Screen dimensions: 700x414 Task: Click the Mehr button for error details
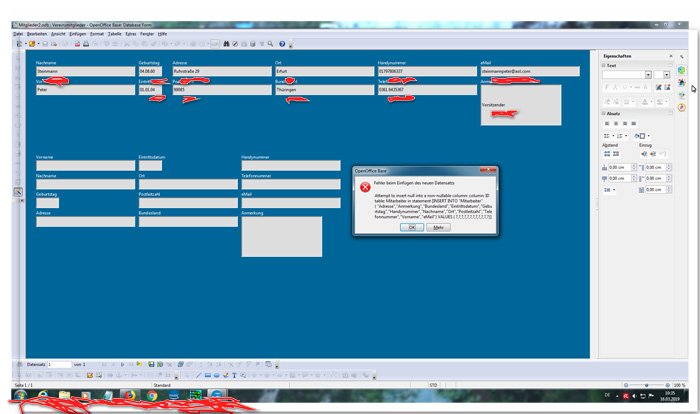(x=437, y=227)
